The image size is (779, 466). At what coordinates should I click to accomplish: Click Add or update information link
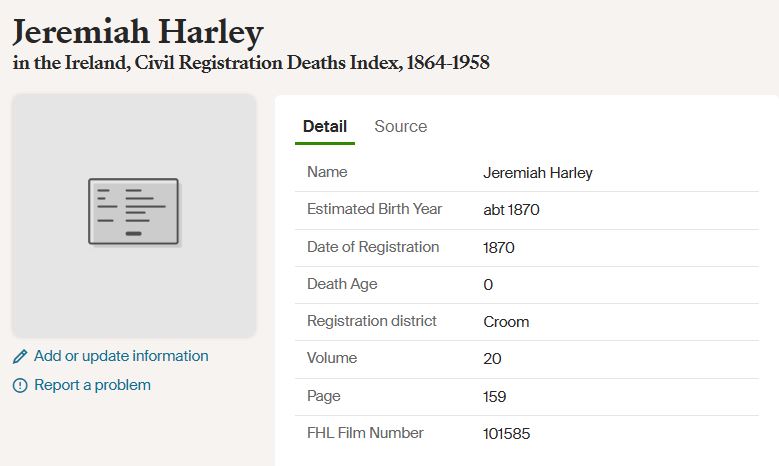pos(121,356)
